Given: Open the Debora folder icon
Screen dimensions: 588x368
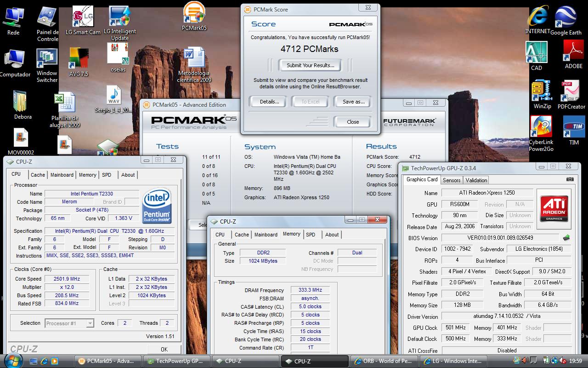Looking at the screenshot, I should click(23, 105).
